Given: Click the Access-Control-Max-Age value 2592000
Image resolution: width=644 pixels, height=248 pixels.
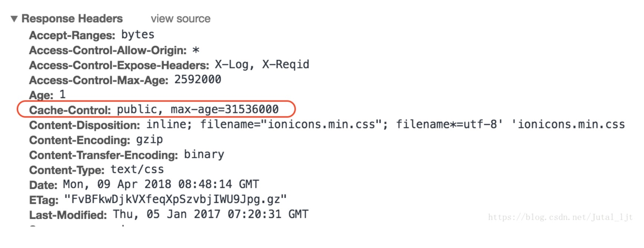Looking at the screenshot, I should click(198, 80).
